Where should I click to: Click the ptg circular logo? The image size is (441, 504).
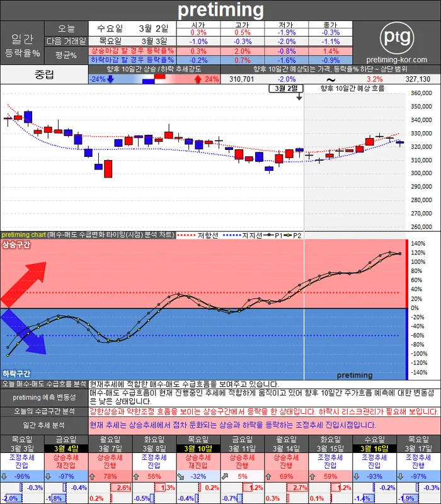point(397,38)
